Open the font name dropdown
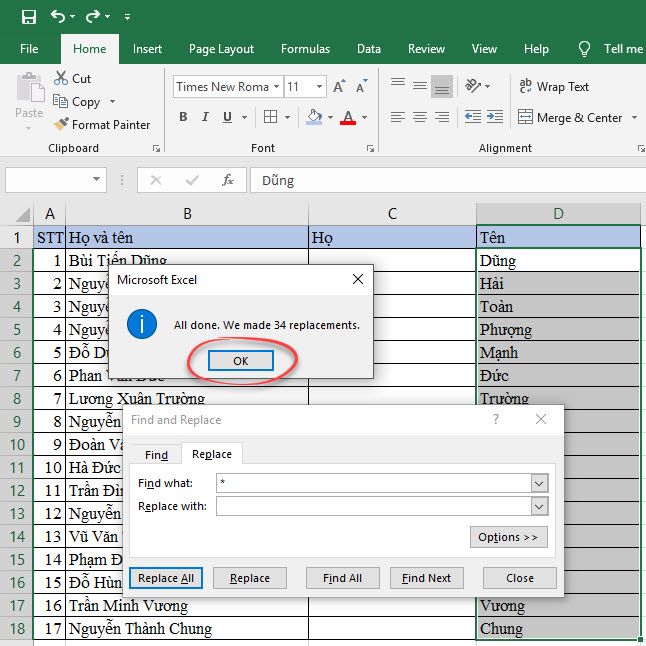646x646 pixels. pyautogui.click(x=276, y=87)
